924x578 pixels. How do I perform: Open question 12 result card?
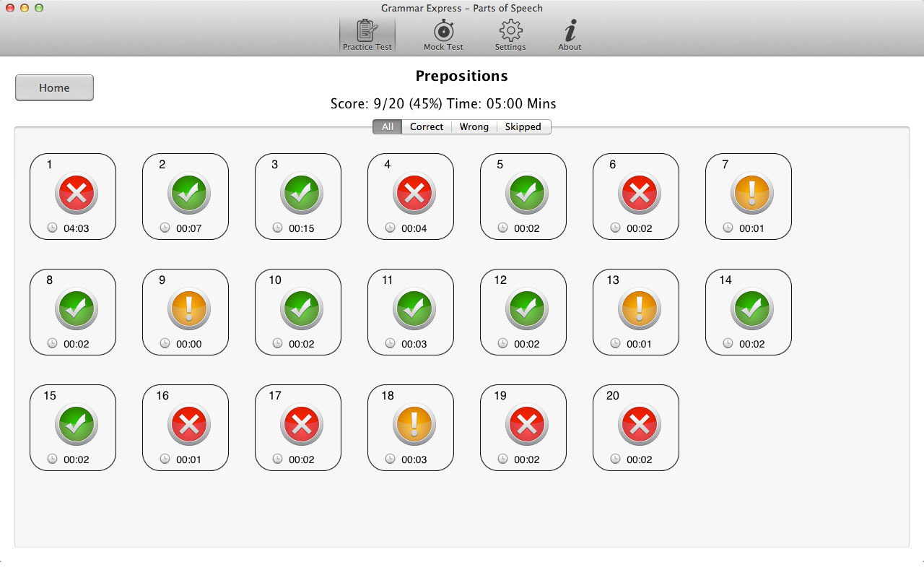click(523, 312)
